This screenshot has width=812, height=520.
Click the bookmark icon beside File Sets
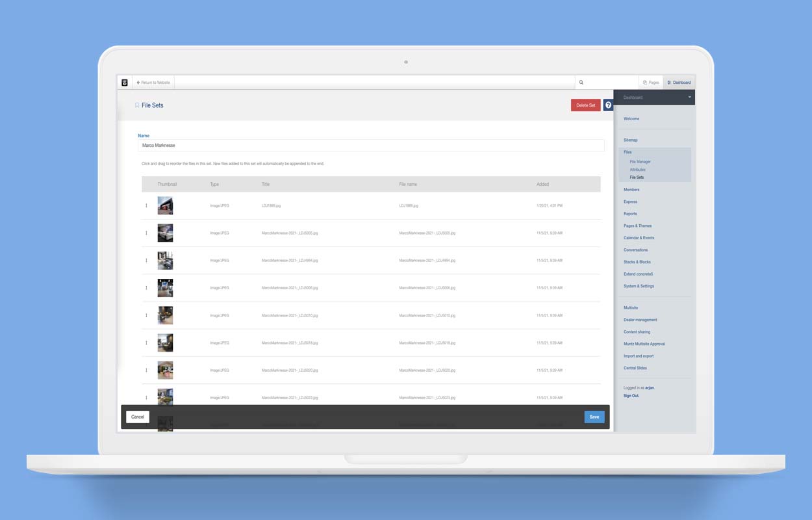click(137, 105)
